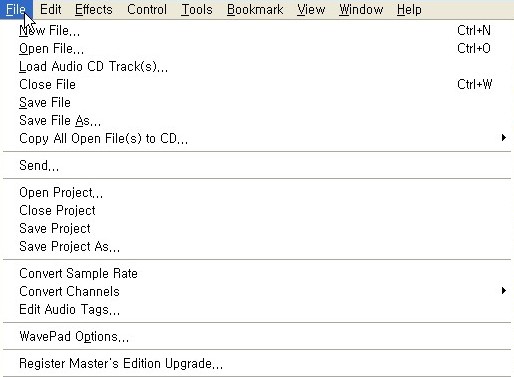Choose Close File in the menu
Viewport: 514px width, 377px height.
tap(257, 85)
